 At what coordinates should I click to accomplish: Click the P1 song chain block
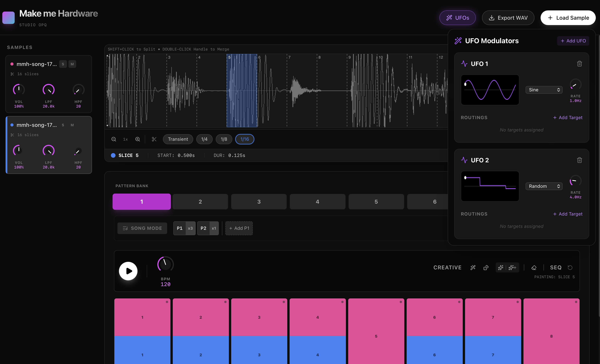179,228
